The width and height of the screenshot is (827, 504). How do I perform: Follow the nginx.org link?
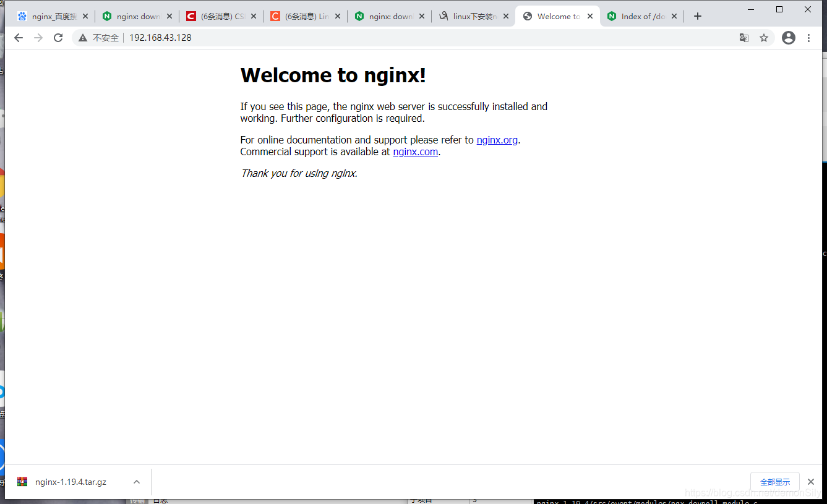click(497, 140)
